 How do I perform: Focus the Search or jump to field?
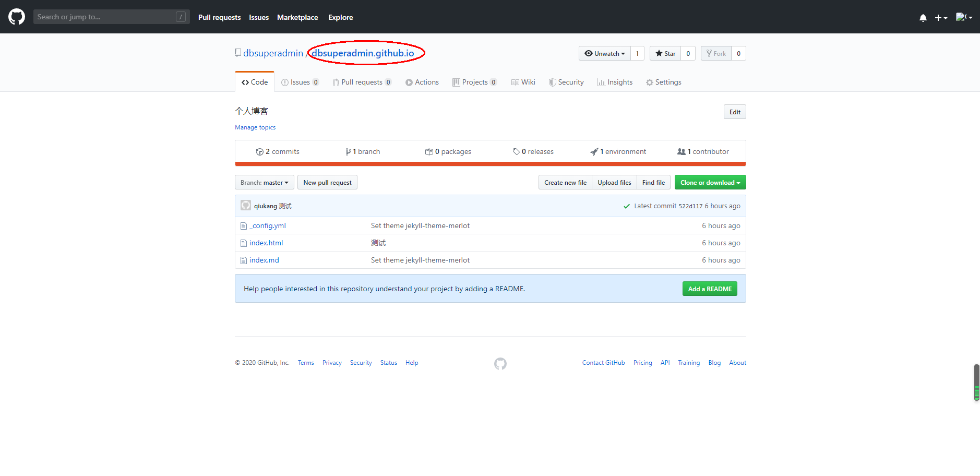click(111, 17)
